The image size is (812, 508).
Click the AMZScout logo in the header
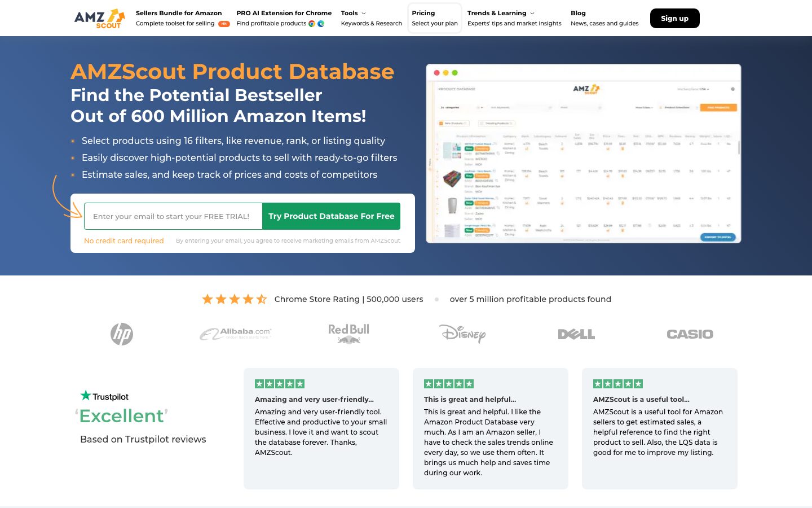[99, 18]
